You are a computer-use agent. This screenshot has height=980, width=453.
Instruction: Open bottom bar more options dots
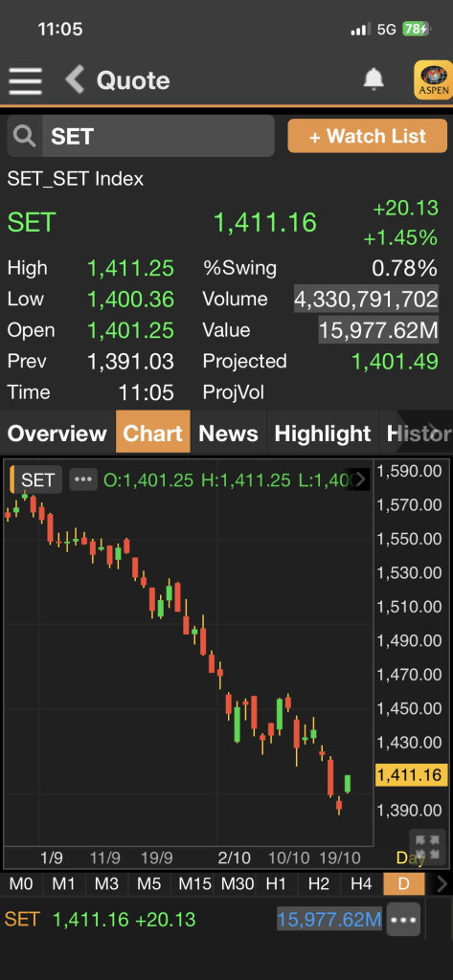coord(403,920)
